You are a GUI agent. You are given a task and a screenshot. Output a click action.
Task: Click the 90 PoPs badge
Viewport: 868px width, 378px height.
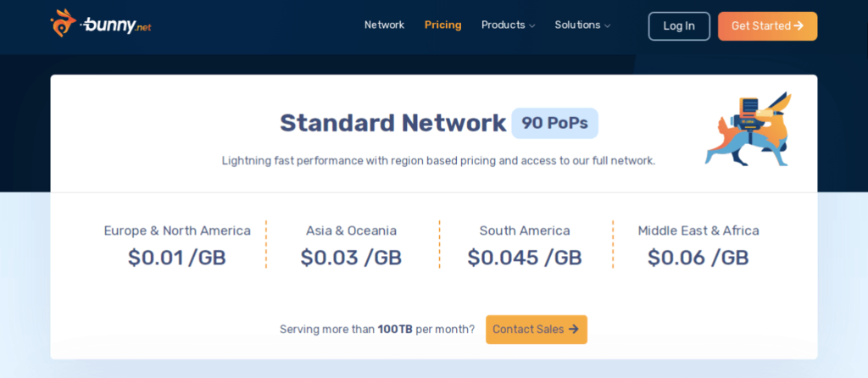coord(554,124)
